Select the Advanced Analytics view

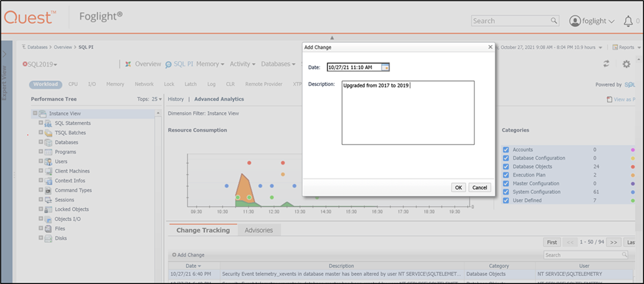tap(219, 99)
